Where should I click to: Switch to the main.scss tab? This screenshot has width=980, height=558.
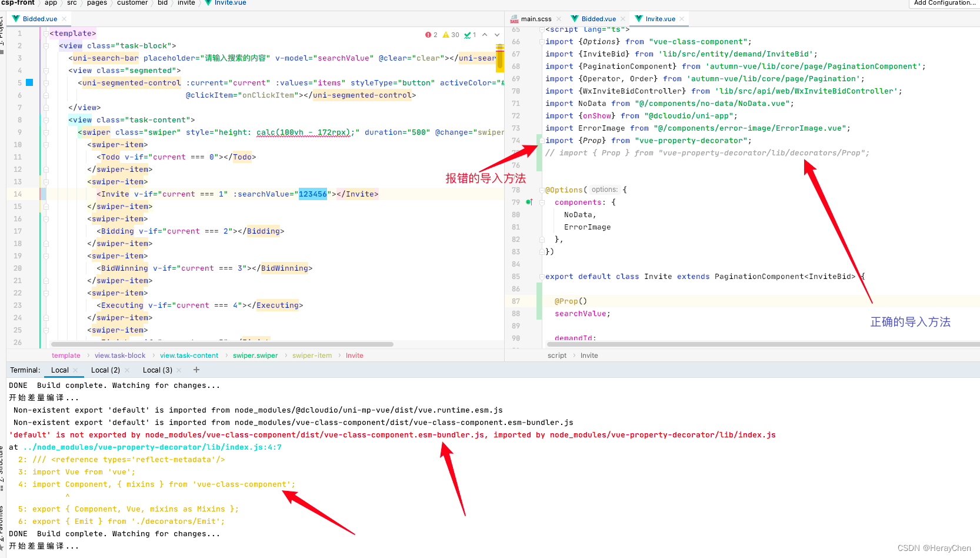(536, 19)
